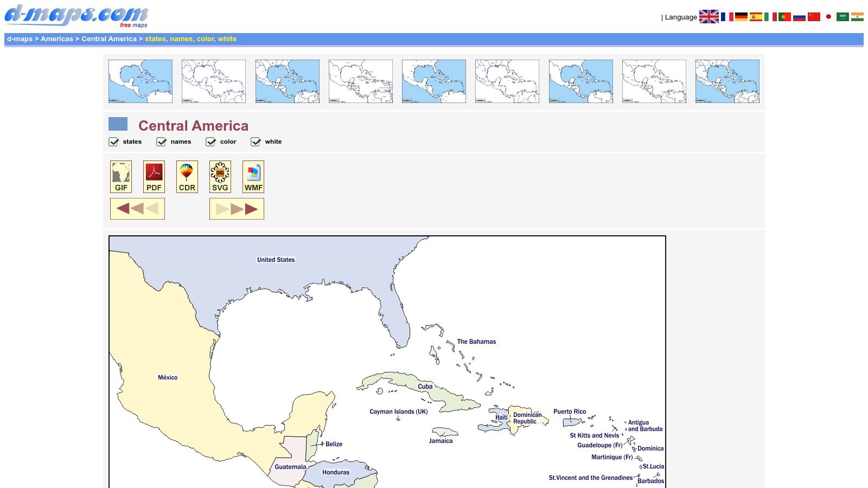868x488 pixels.
Task: Select the German flag in the language bar
Action: (741, 17)
